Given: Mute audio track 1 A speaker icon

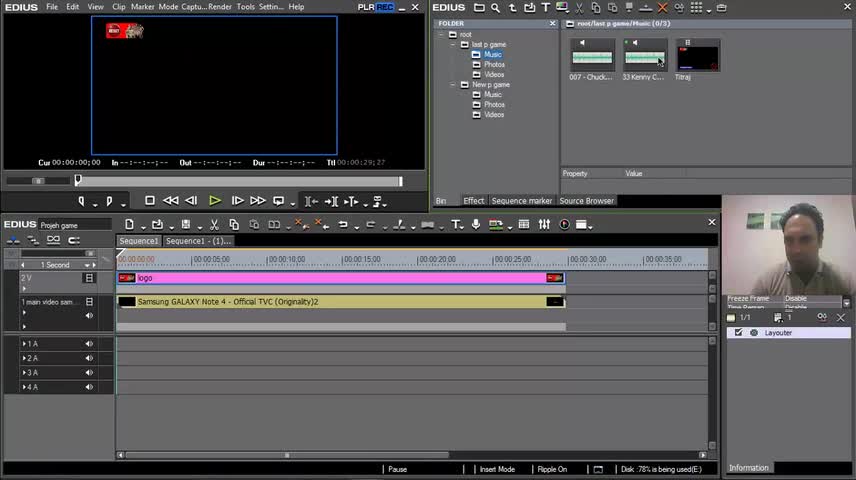Looking at the screenshot, I should (89, 344).
